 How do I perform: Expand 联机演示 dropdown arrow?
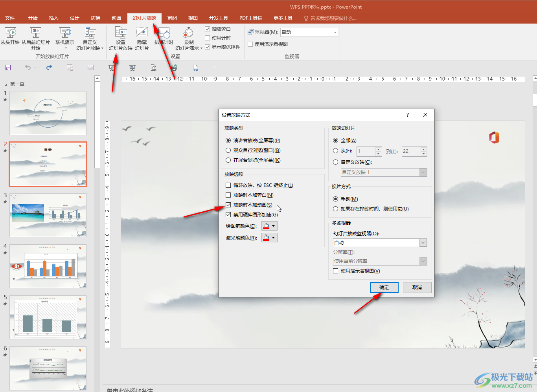click(x=66, y=48)
